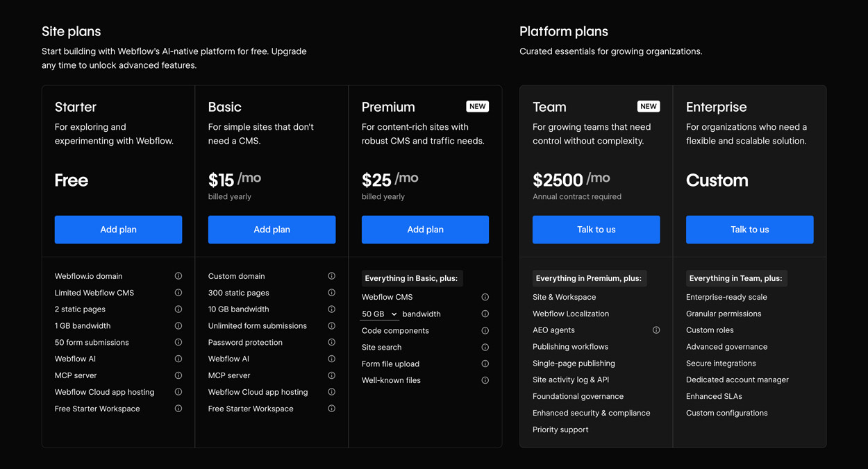Show Form file upload info

pyautogui.click(x=485, y=364)
